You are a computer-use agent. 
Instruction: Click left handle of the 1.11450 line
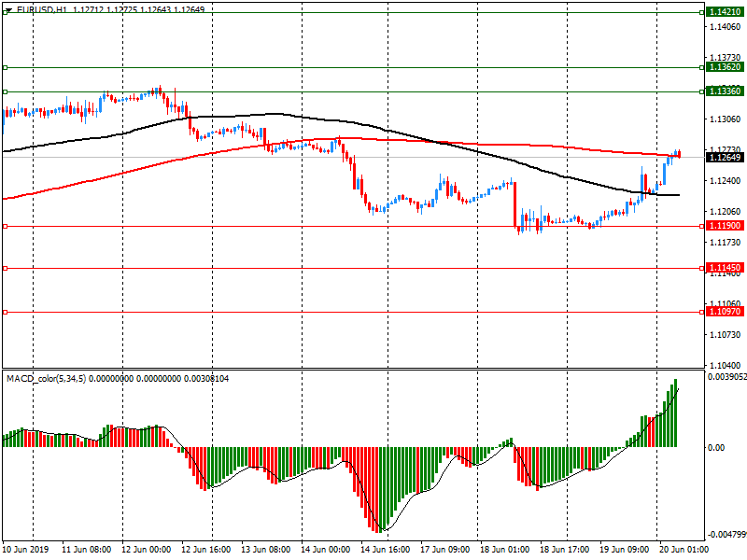pos(6,269)
